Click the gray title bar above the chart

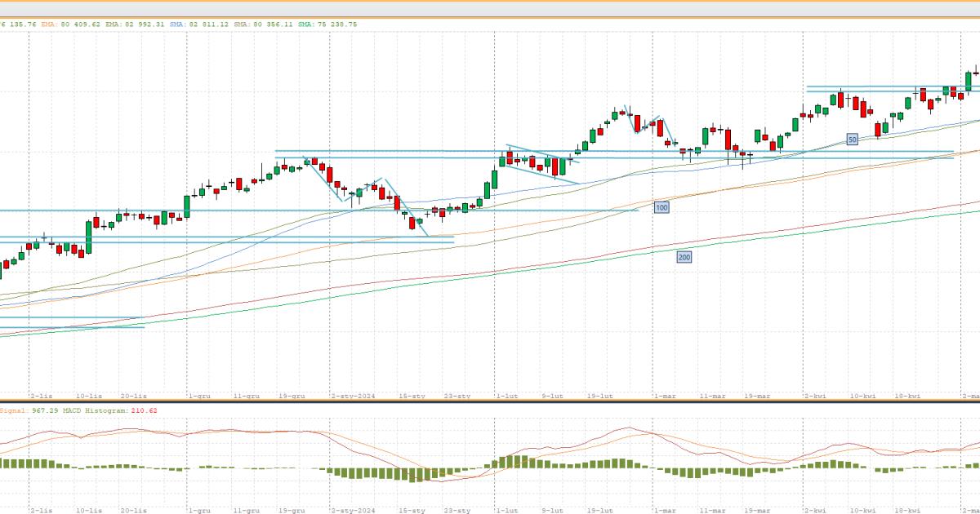point(490,7)
